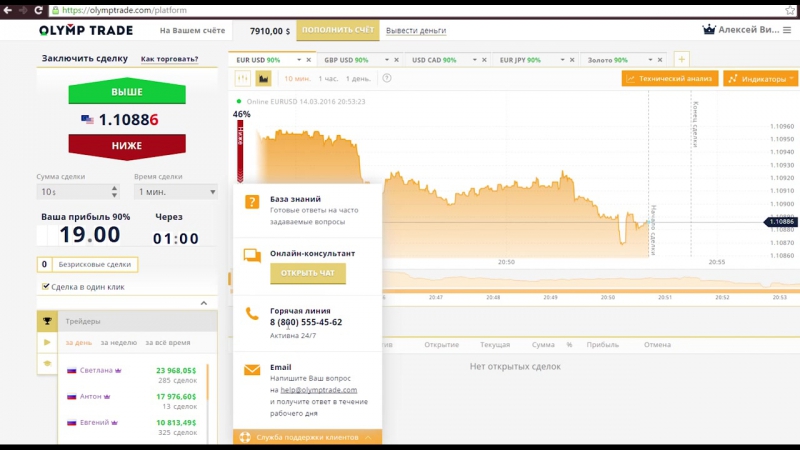This screenshot has width=800, height=450.
Task: Close the Золото tab
Action: [660, 60]
